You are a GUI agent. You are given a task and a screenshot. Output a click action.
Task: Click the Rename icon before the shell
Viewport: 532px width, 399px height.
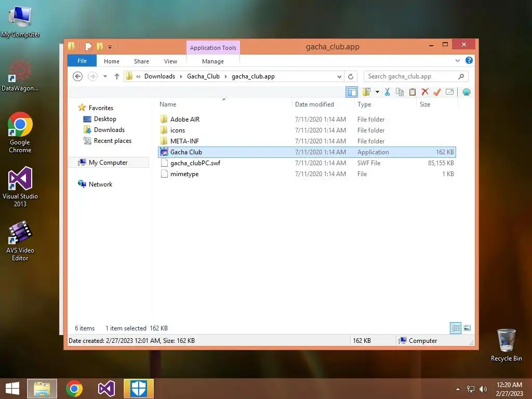click(x=449, y=92)
